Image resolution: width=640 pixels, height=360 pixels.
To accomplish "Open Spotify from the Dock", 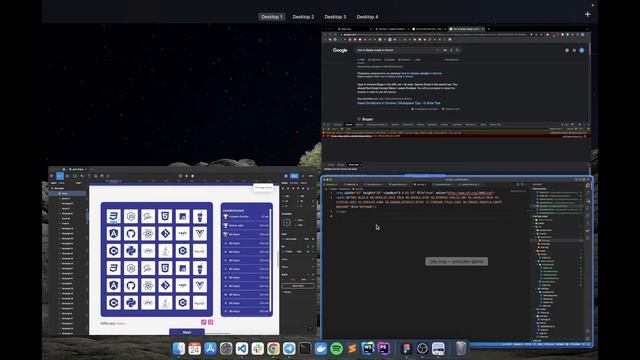I will point(336,349).
